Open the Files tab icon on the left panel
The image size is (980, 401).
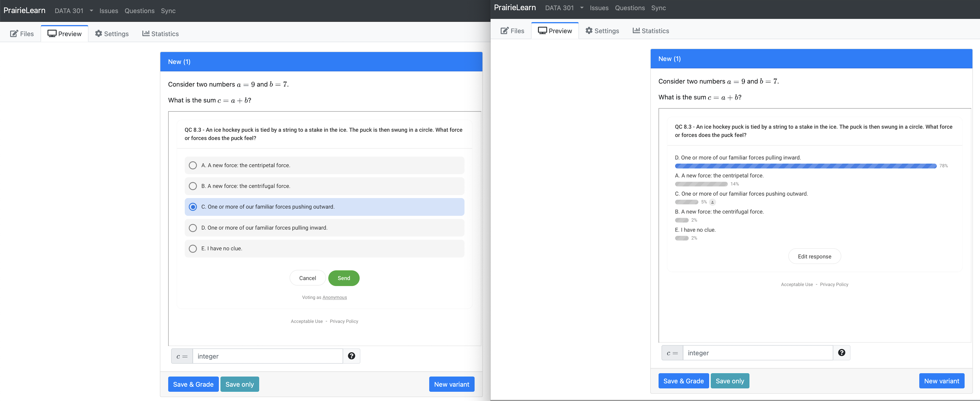click(x=14, y=33)
